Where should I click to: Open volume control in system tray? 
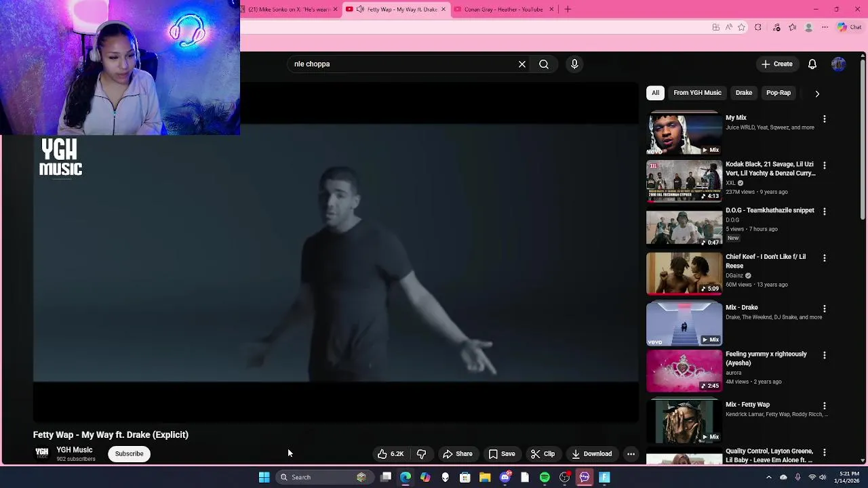823,477
